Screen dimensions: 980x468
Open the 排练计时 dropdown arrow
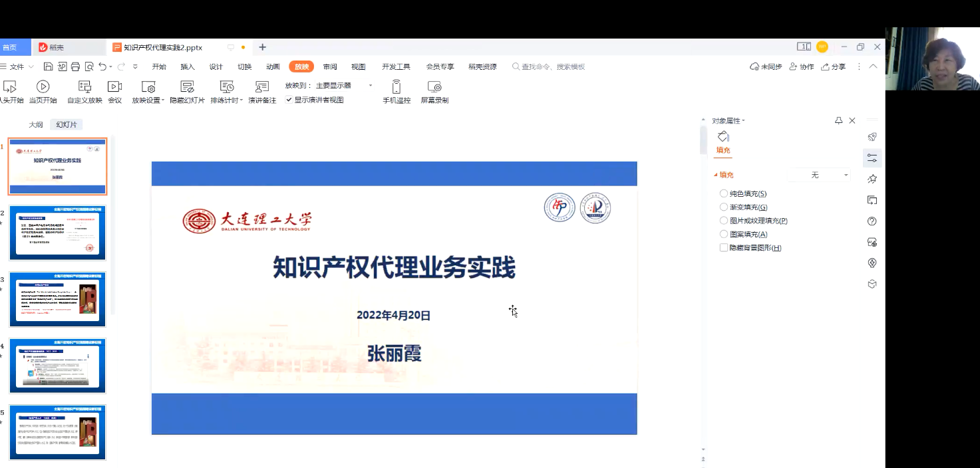(x=241, y=100)
